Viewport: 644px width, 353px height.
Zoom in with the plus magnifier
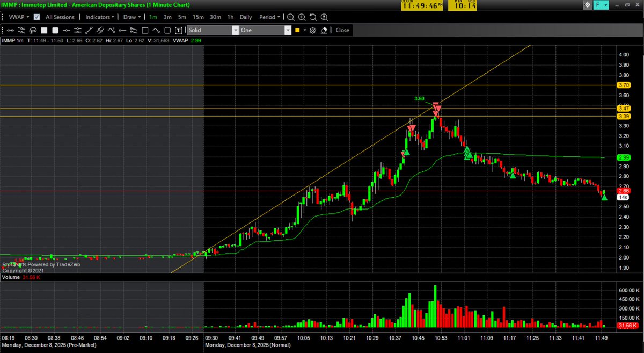pyautogui.click(x=302, y=17)
